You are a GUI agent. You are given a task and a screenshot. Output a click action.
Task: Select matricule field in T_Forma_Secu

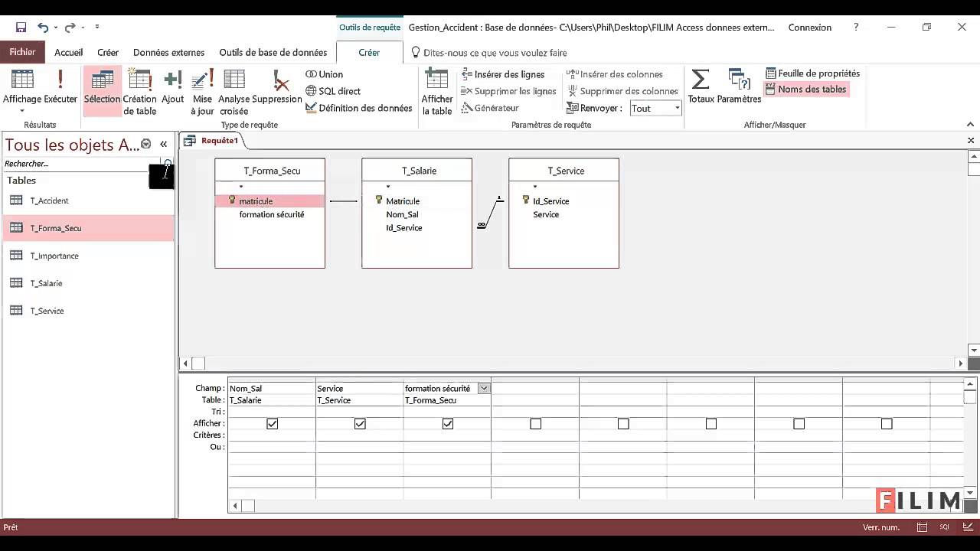(269, 201)
